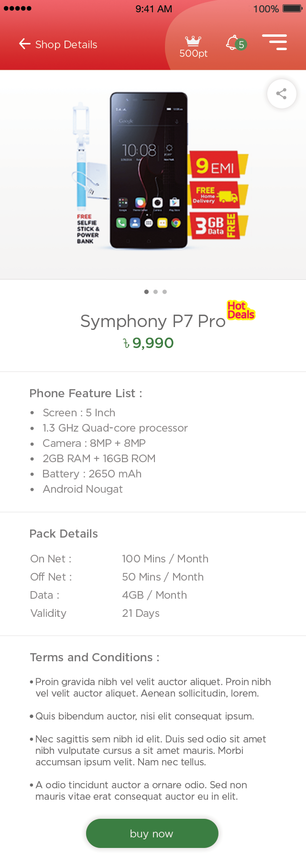The height and width of the screenshot is (868, 306).
Task: Select the second carousel page dot
Action: 155,292
